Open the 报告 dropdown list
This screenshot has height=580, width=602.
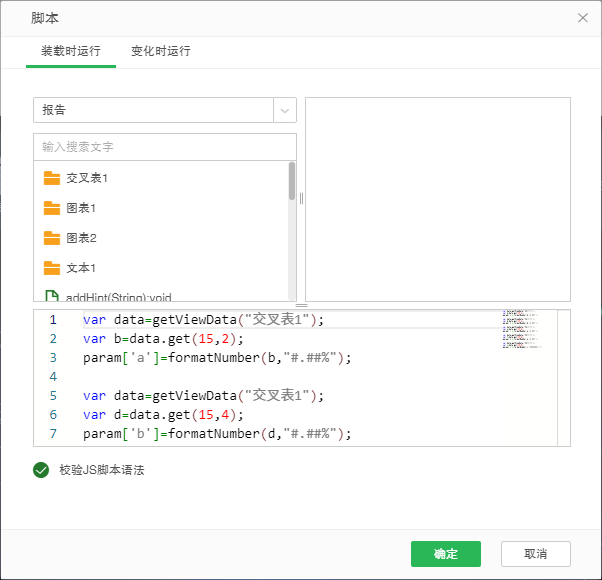point(153,110)
